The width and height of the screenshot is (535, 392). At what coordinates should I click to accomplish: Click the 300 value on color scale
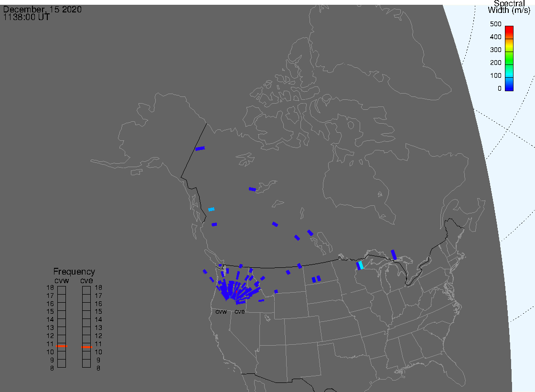[x=495, y=50]
